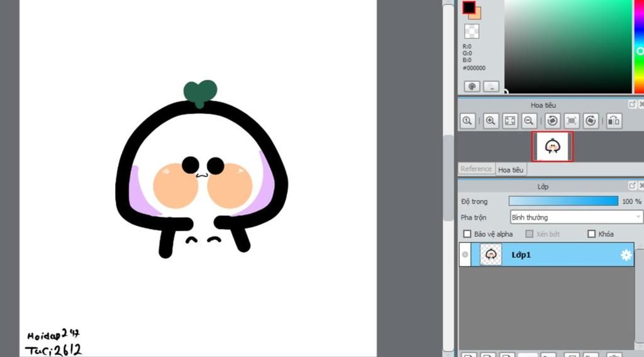Click the layer list scrollbar

639,296
